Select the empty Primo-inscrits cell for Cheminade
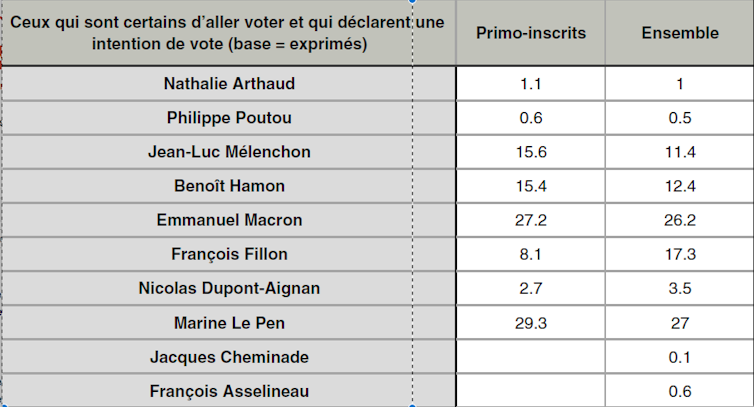 coord(530,357)
